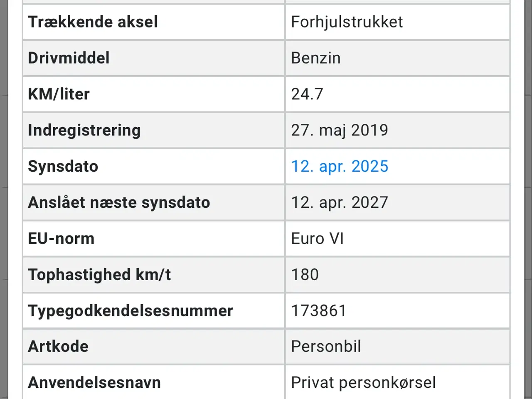
Task: Click the Synsdato row label
Action: 63,166
